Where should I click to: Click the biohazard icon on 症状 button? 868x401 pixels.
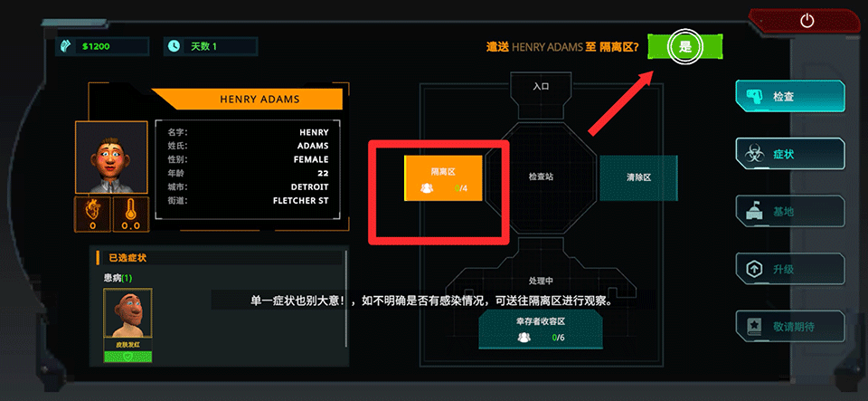pyautogui.click(x=753, y=154)
